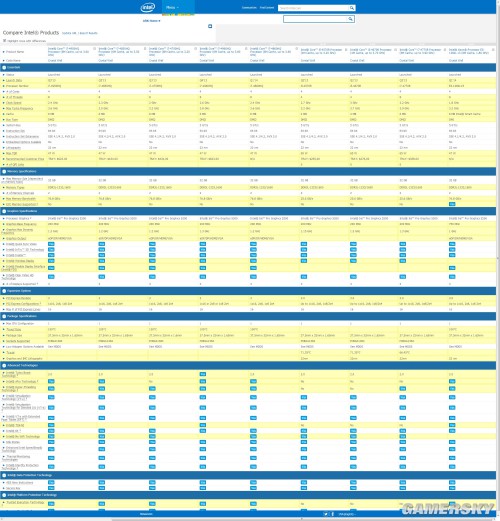Open the Facebook icon in the footer
Viewport: 500px width, 521px height.
coord(332,514)
